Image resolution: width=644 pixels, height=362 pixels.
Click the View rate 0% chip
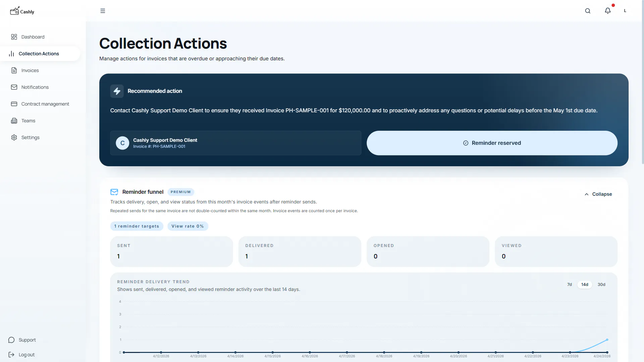[x=188, y=226]
